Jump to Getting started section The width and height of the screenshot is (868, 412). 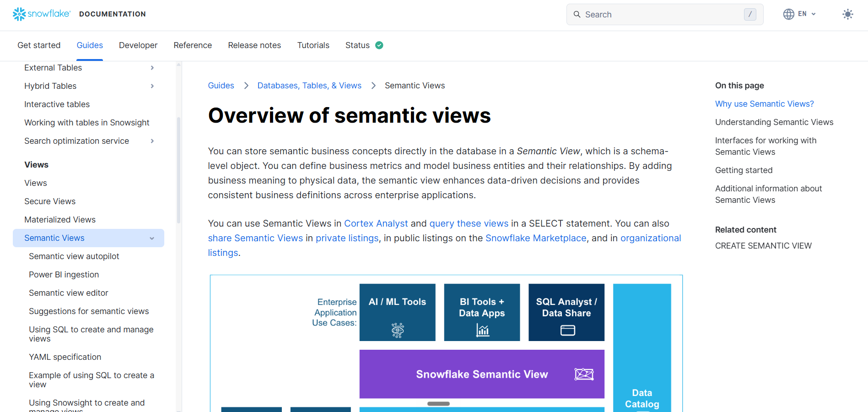(x=744, y=170)
